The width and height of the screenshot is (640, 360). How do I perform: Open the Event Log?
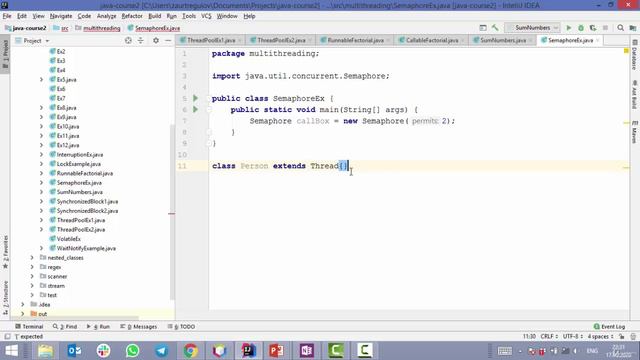point(609,327)
